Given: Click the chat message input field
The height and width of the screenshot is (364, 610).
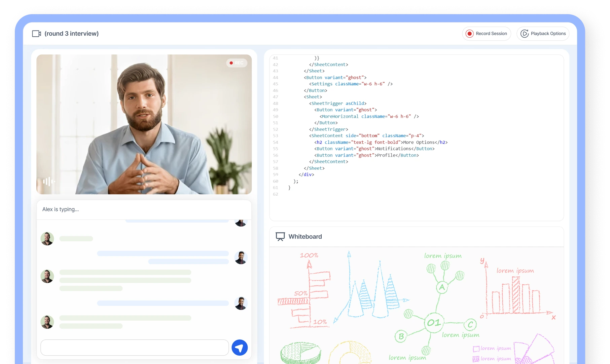Looking at the screenshot, I should click(135, 348).
